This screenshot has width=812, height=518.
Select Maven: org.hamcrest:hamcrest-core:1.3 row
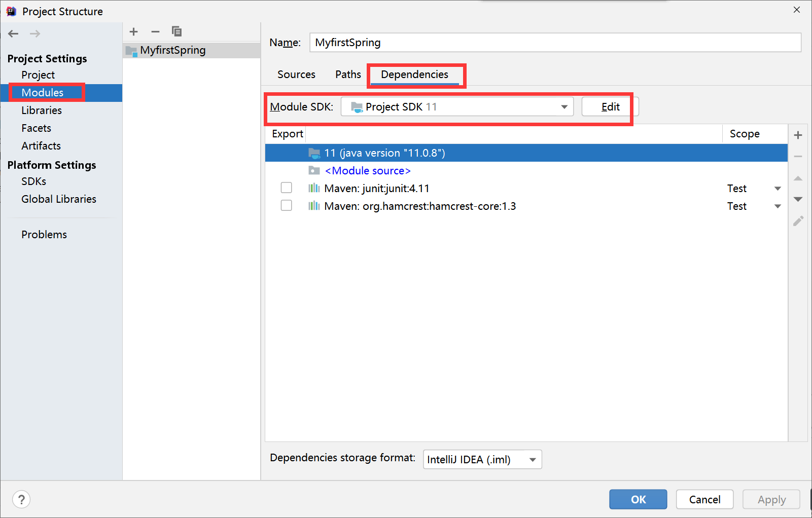pyautogui.click(x=526, y=206)
